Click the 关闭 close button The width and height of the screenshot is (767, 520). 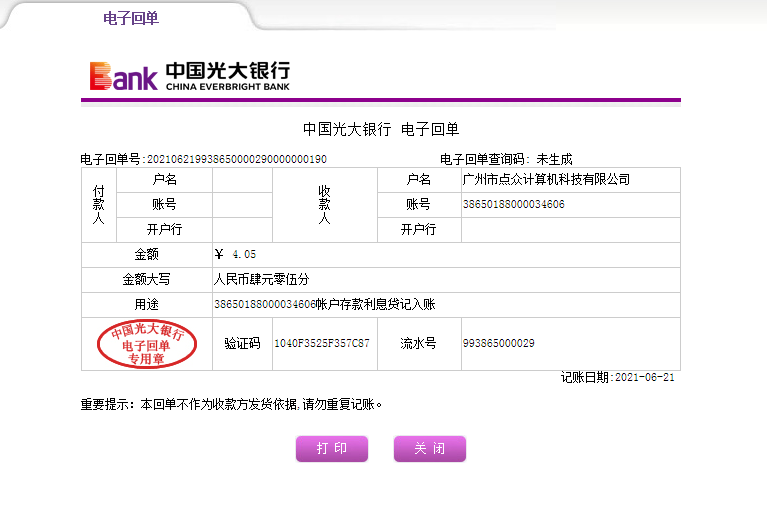(429, 449)
